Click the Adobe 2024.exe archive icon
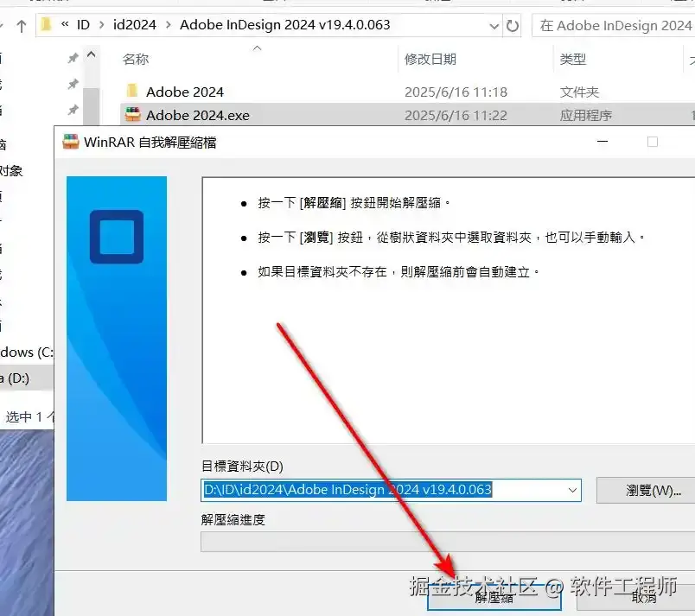Screen dimensions: 695x616 coord(132,114)
